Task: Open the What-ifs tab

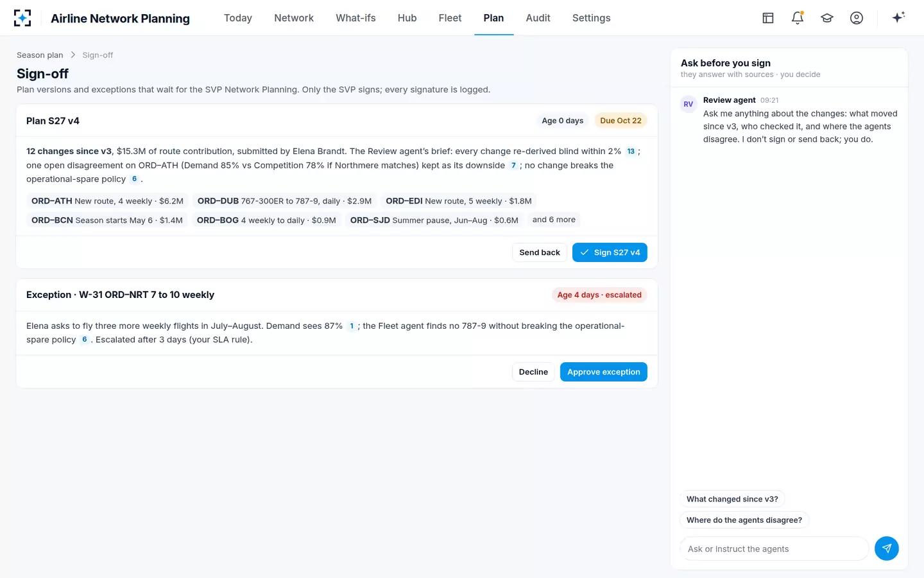Action: [x=355, y=18]
